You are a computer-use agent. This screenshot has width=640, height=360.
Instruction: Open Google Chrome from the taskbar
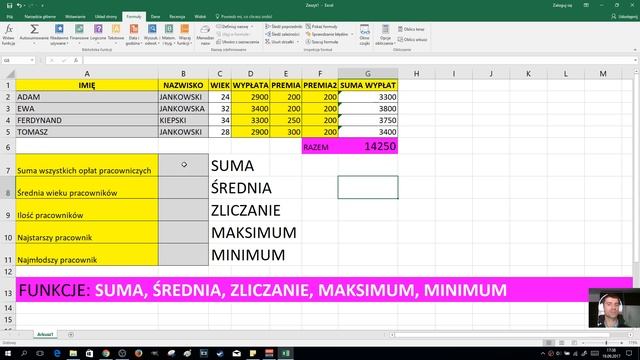(x=106, y=353)
